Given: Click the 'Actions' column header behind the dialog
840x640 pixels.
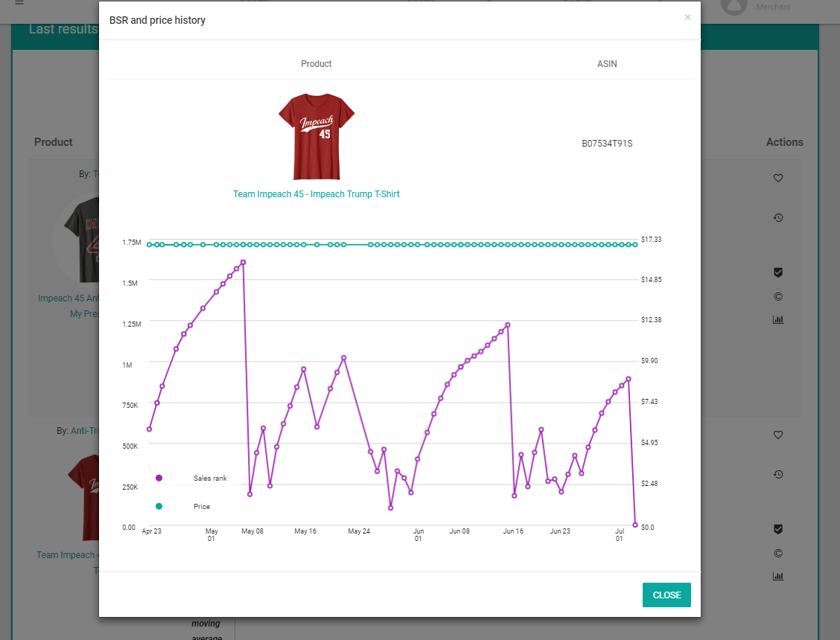Looking at the screenshot, I should [784, 142].
